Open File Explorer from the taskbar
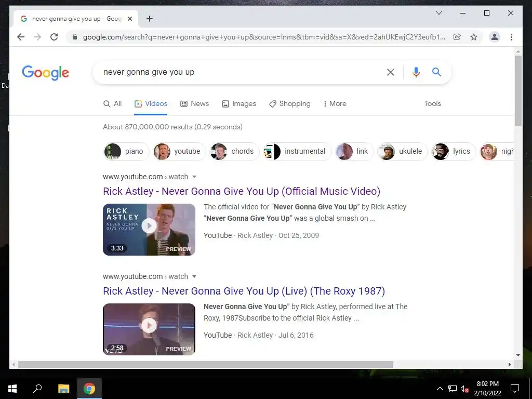This screenshot has width=532, height=399. [63, 389]
